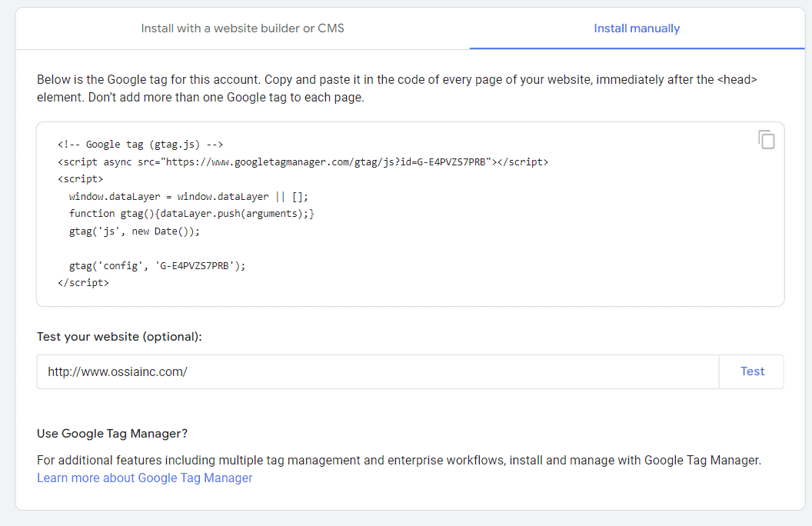Viewport: 812px width, 526px height.
Task: Open Learn more about Google Tag Manager link
Action: coord(145,478)
